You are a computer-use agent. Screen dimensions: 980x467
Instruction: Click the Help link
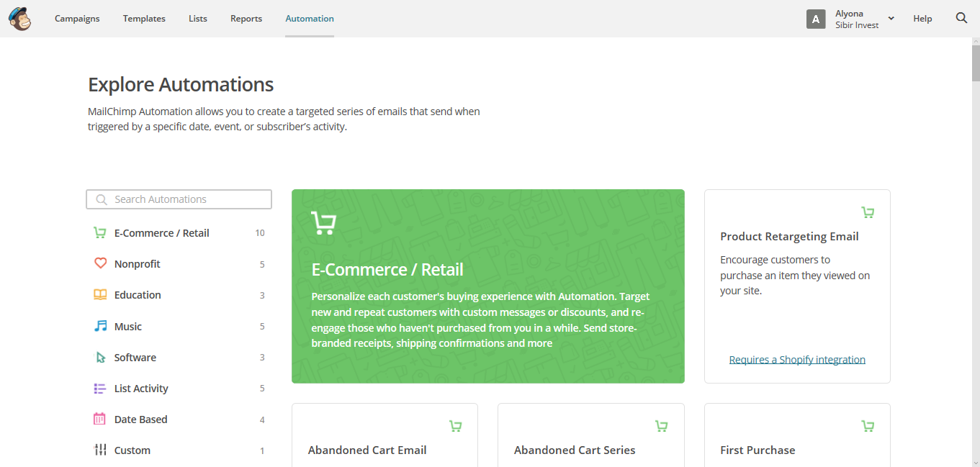click(922, 19)
